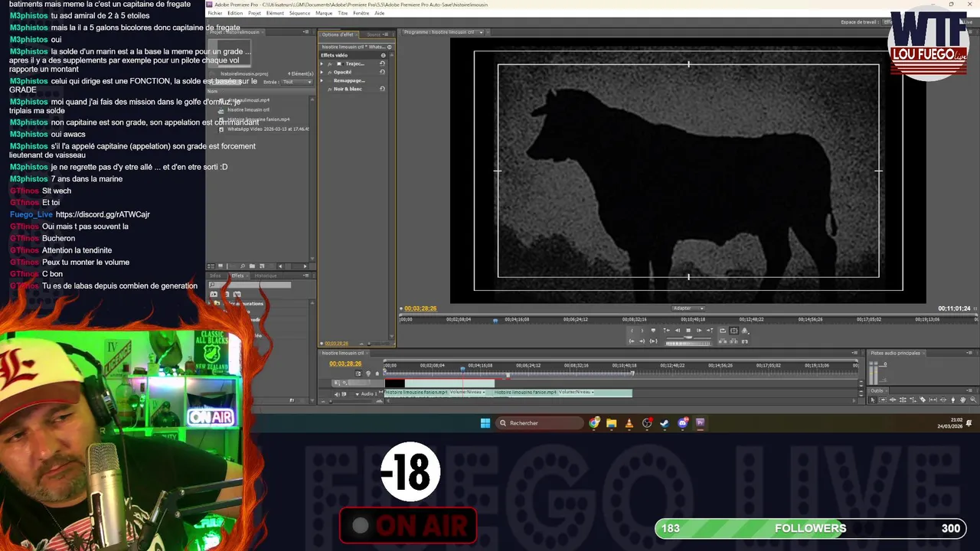The image size is (980, 551).
Task: Select the Zoom tool in Outils panel
Action: (x=973, y=399)
